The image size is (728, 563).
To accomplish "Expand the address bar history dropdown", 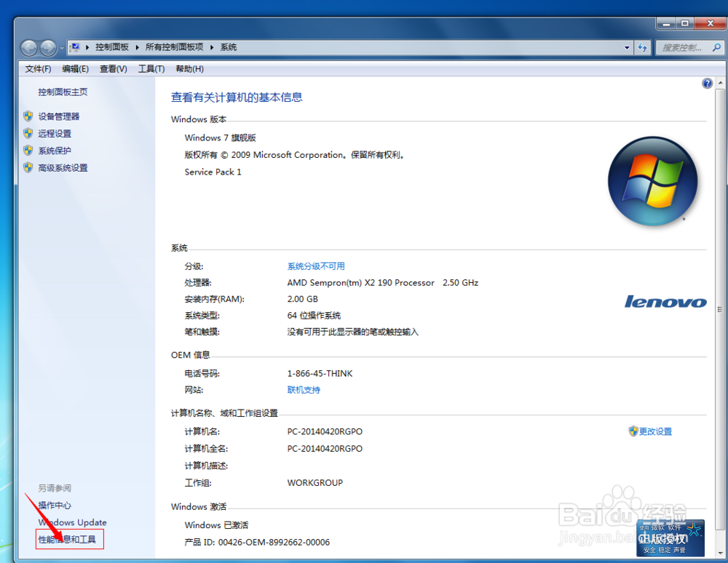I will click(x=628, y=47).
